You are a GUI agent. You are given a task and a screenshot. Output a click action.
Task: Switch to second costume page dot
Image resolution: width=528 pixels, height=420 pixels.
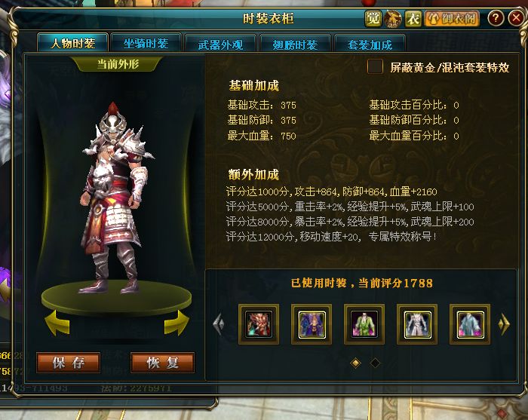coord(375,363)
